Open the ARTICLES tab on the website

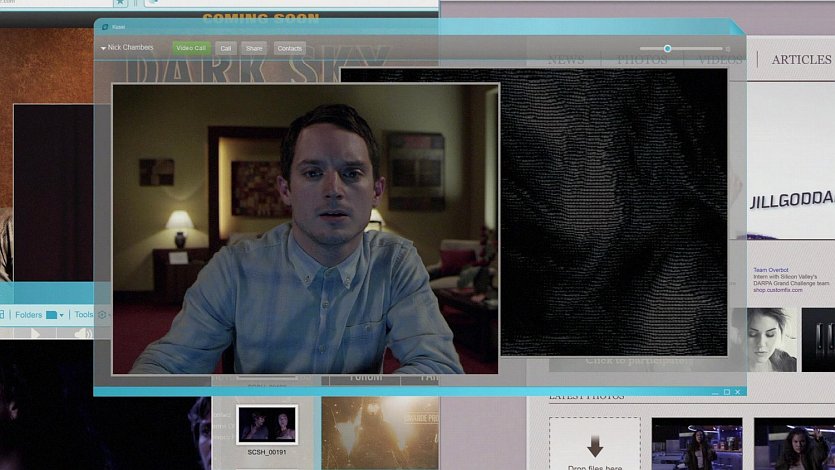801,60
